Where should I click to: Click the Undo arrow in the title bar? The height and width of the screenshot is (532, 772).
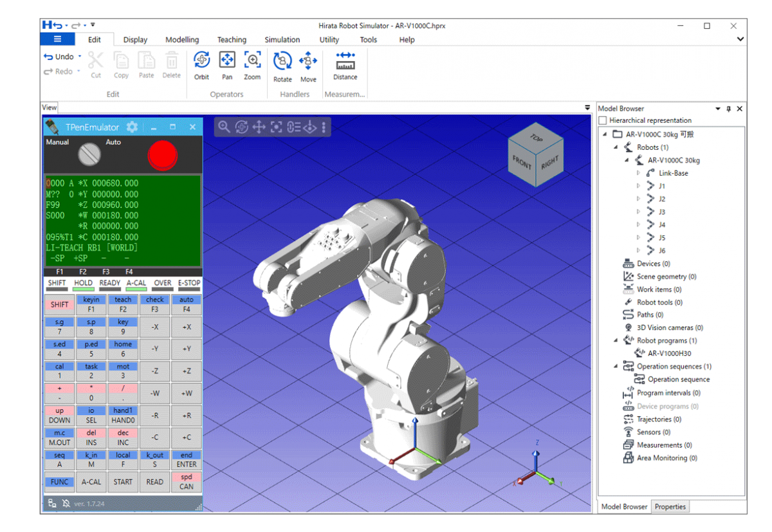(57, 25)
